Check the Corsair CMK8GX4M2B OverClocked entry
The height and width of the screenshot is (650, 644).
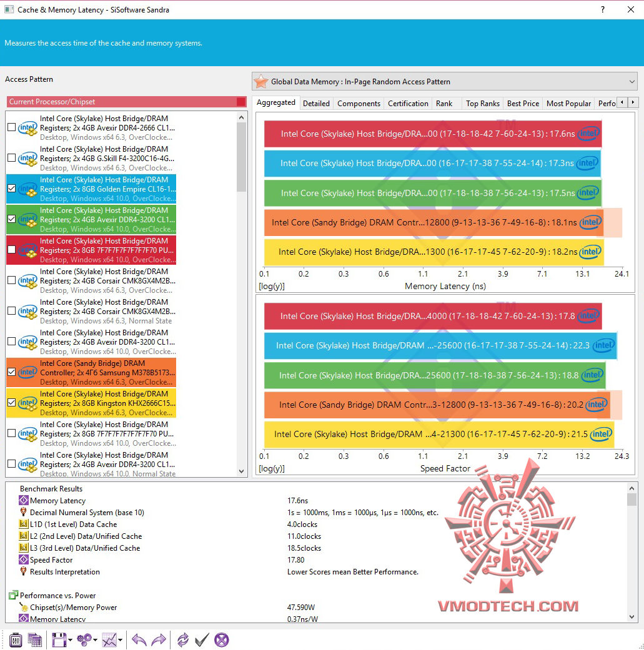coord(12,280)
